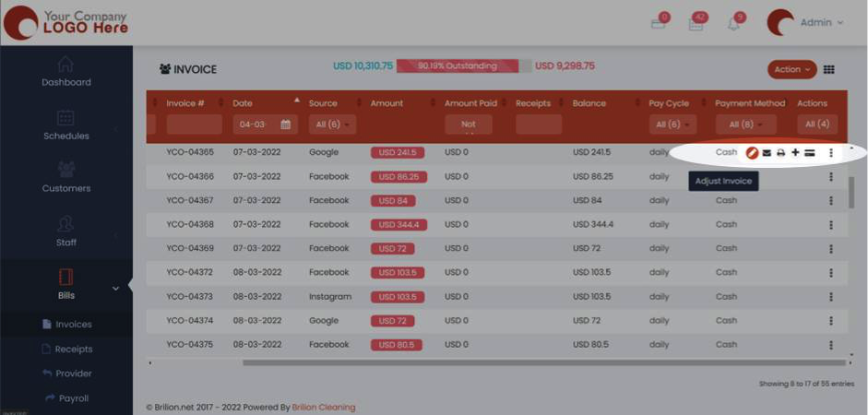Click the Action button

[791, 69]
